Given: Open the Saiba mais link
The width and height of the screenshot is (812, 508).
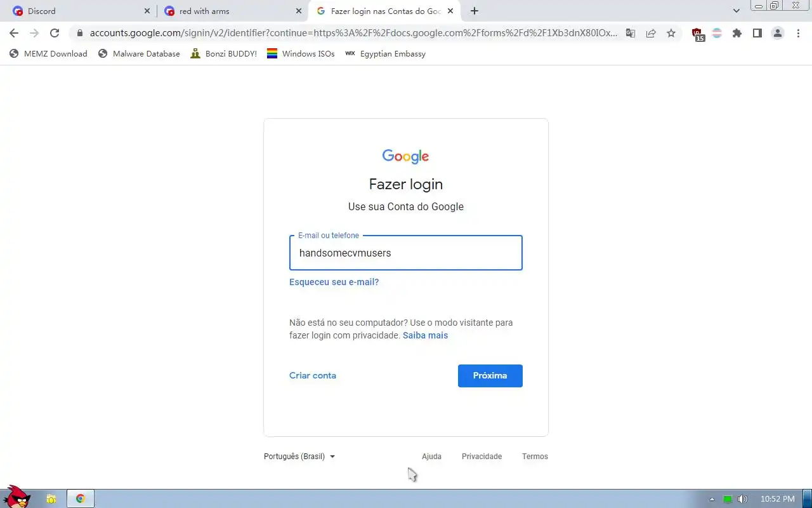Looking at the screenshot, I should (425, 335).
